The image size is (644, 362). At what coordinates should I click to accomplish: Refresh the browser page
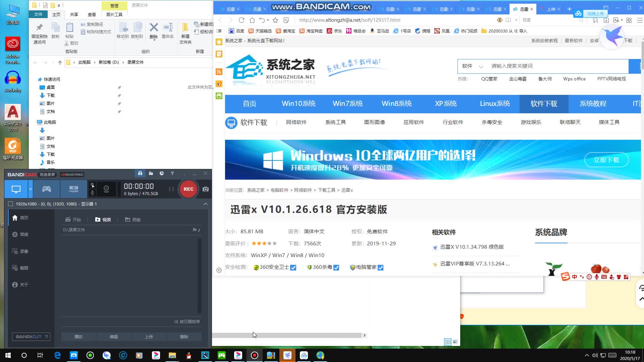pos(241,20)
